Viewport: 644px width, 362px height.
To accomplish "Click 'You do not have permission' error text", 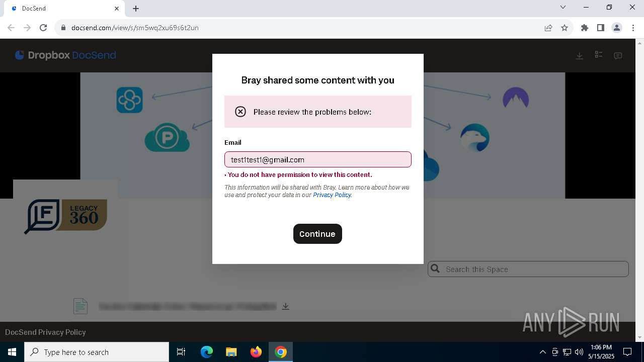I will [x=300, y=175].
